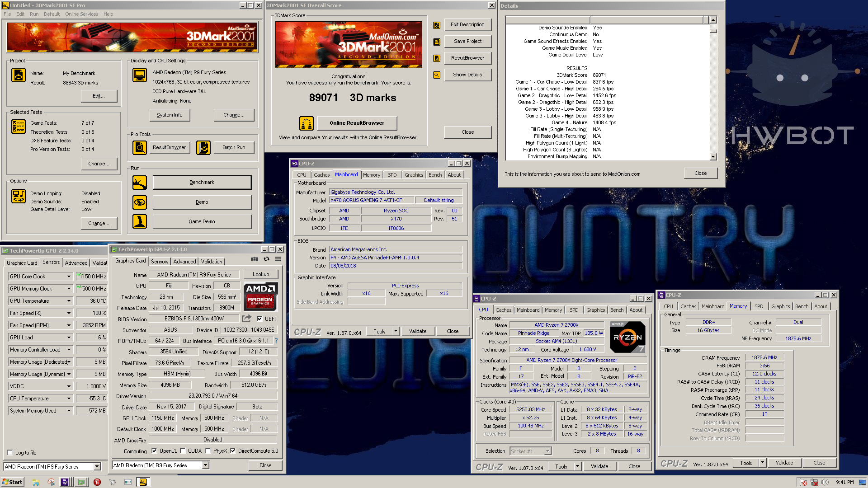Click the taskbar clock showing 9:41 PM
Image resolution: width=868 pixels, height=488 pixels.
844,482
